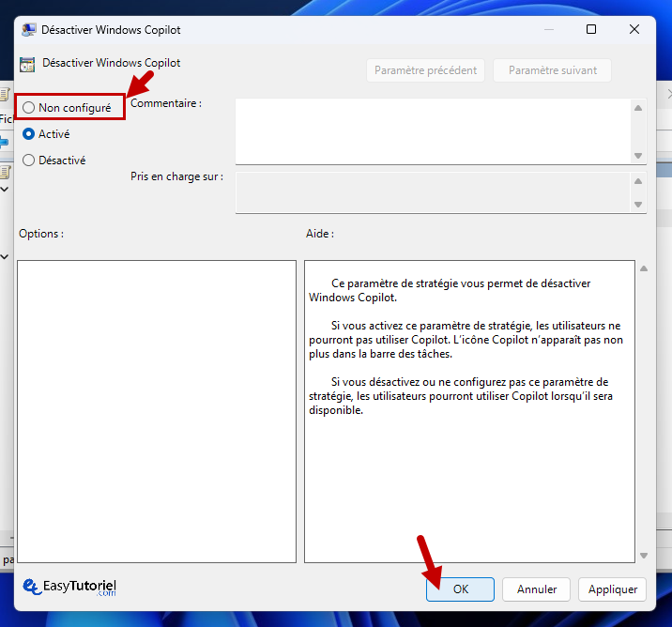Go to Paramètre précédent
The image size is (672, 627).
(425, 70)
